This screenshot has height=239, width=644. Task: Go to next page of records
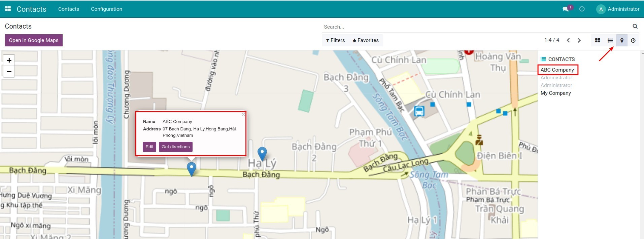click(579, 40)
